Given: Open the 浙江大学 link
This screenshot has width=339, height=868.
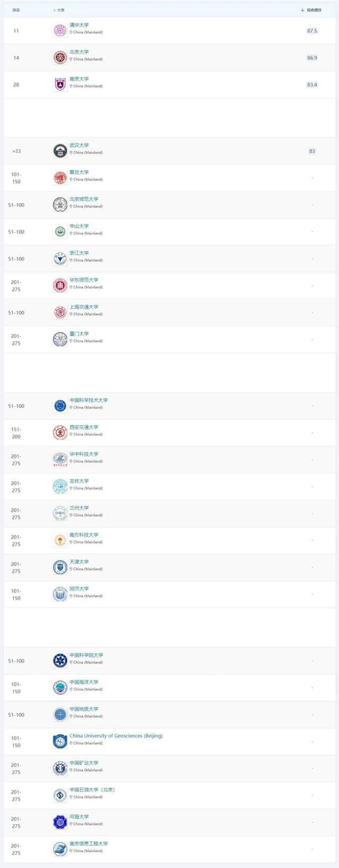Looking at the screenshot, I should 79,253.
